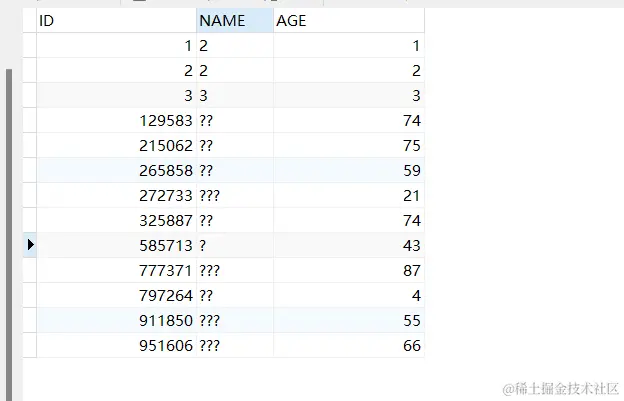624x401 pixels.
Task: Select ID cell 272733
Action: (x=116, y=196)
